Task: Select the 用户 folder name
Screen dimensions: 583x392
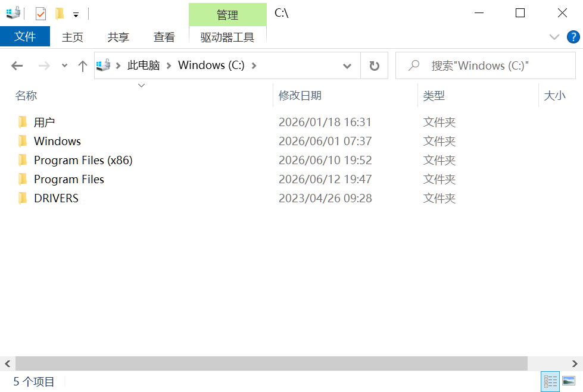Action: [44, 122]
